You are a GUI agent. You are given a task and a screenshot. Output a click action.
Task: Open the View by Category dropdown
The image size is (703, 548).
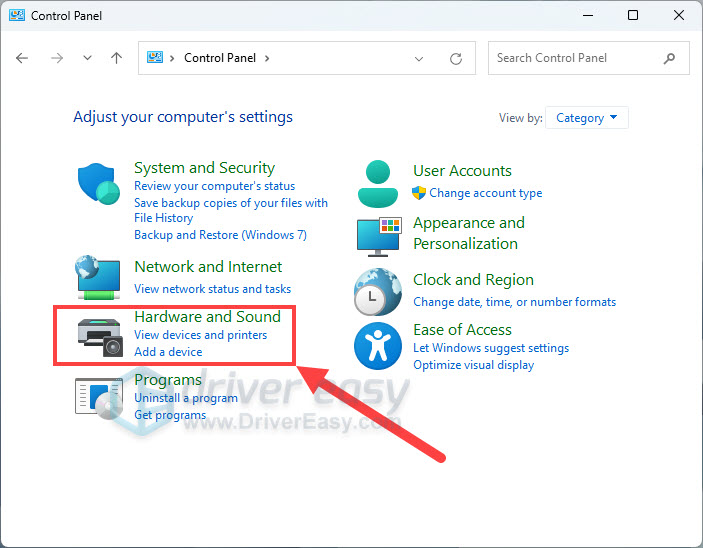586,117
